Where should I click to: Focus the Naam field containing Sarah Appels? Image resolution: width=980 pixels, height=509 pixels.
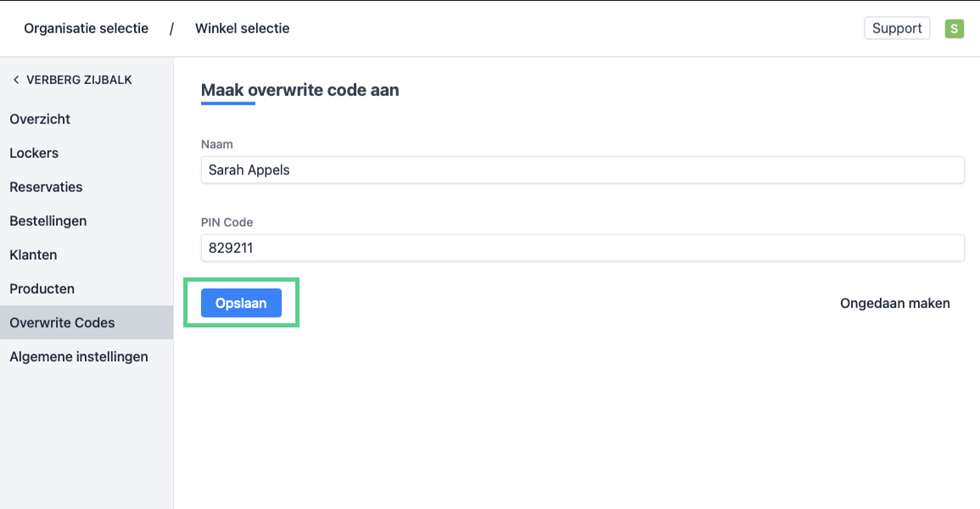(x=582, y=170)
